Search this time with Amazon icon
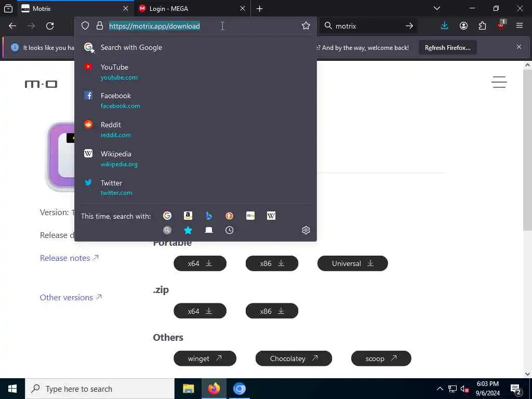The image size is (532, 399). [188, 216]
